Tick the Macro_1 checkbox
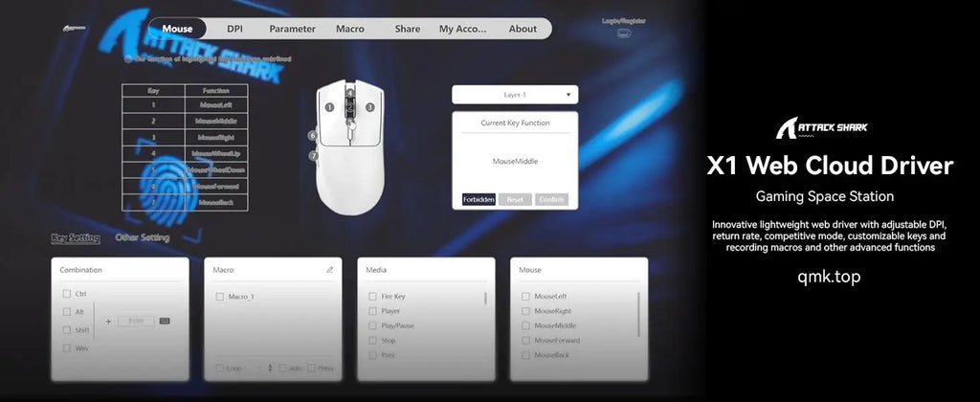Image resolution: width=980 pixels, height=402 pixels. pyautogui.click(x=220, y=297)
